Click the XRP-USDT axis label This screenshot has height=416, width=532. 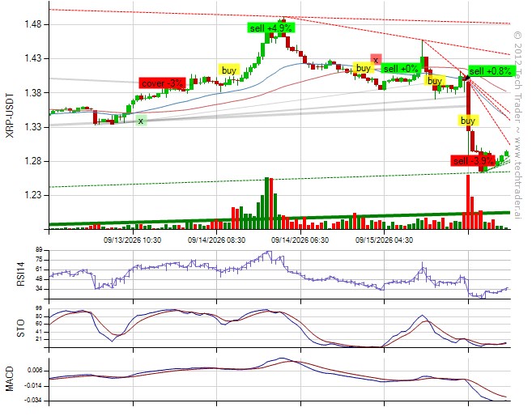pyautogui.click(x=11, y=115)
